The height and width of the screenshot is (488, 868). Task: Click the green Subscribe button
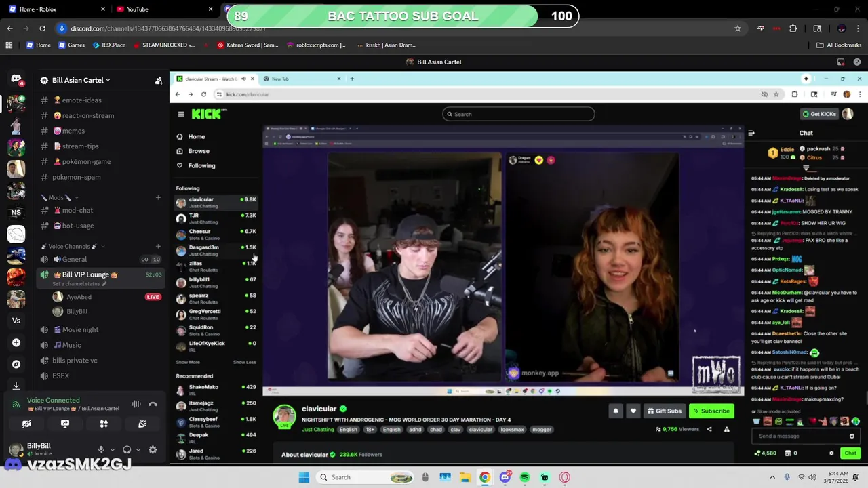[711, 411]
